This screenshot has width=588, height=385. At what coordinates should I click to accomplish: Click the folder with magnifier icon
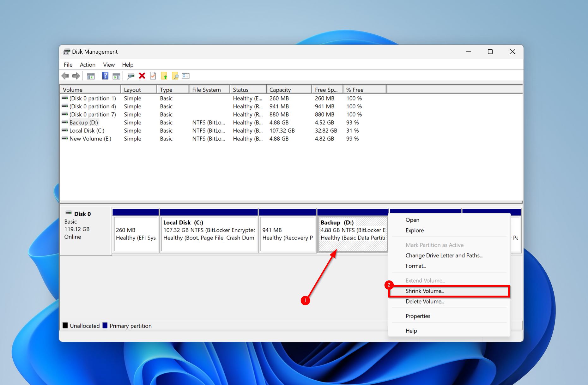(175, 76)
